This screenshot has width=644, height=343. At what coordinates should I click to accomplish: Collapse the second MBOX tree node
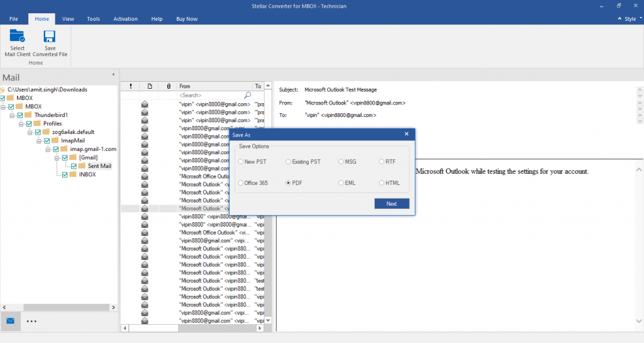(x=3, y=107)
